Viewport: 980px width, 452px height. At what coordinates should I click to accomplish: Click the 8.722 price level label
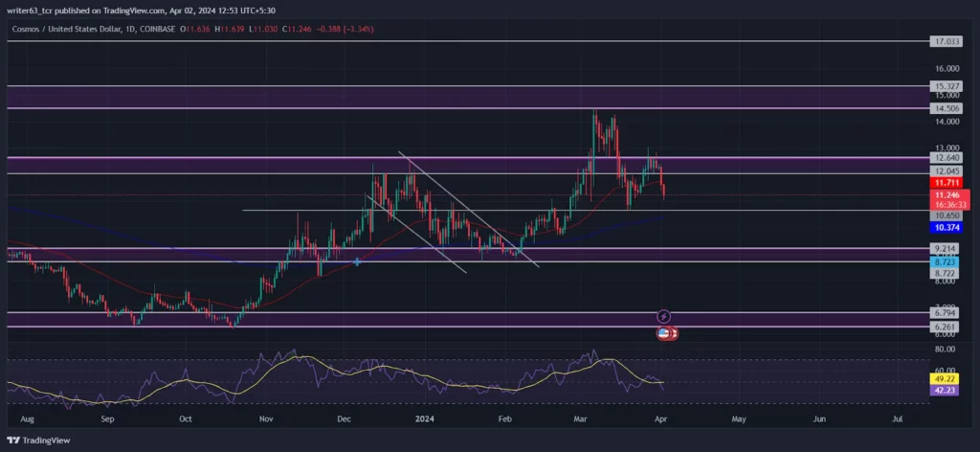(x=944, y=274)
